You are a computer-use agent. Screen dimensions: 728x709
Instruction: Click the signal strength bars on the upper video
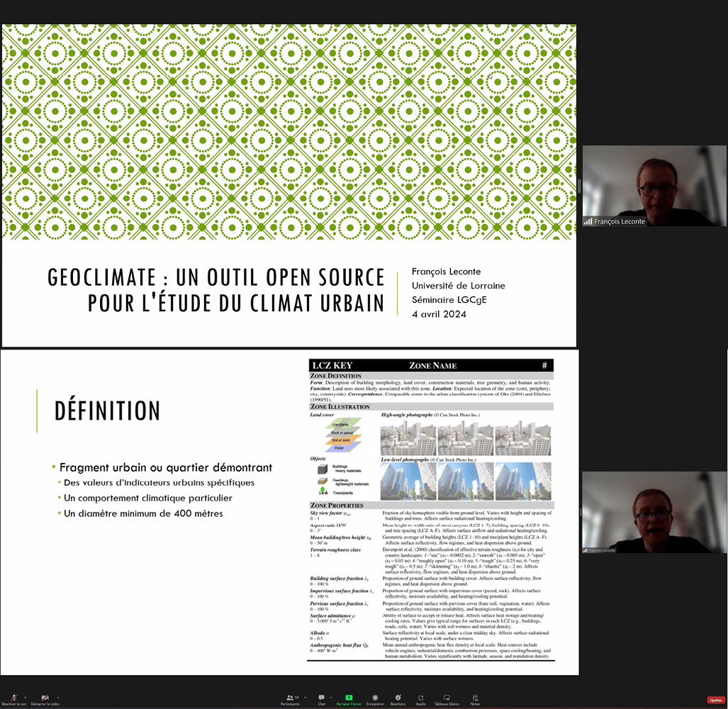click(x=588, y=221)
